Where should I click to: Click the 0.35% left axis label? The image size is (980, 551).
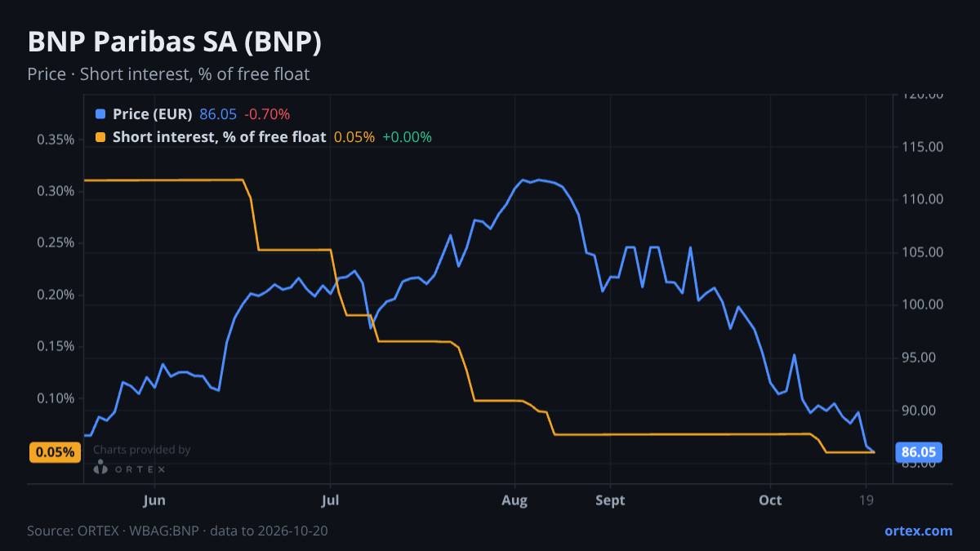56,140
